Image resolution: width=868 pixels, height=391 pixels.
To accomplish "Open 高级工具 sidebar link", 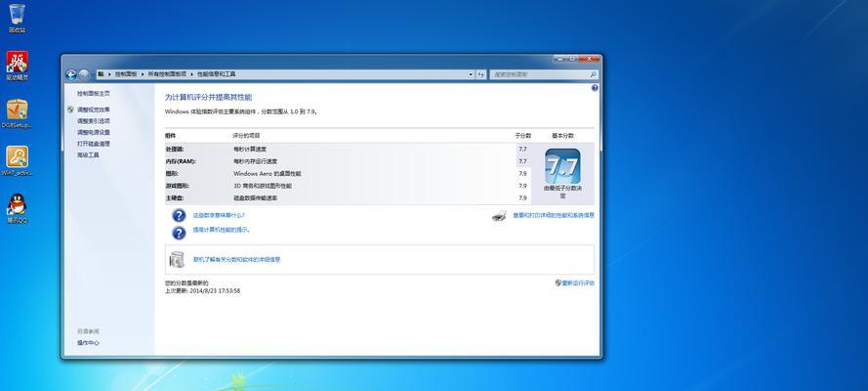I will (x=88, y=155).
